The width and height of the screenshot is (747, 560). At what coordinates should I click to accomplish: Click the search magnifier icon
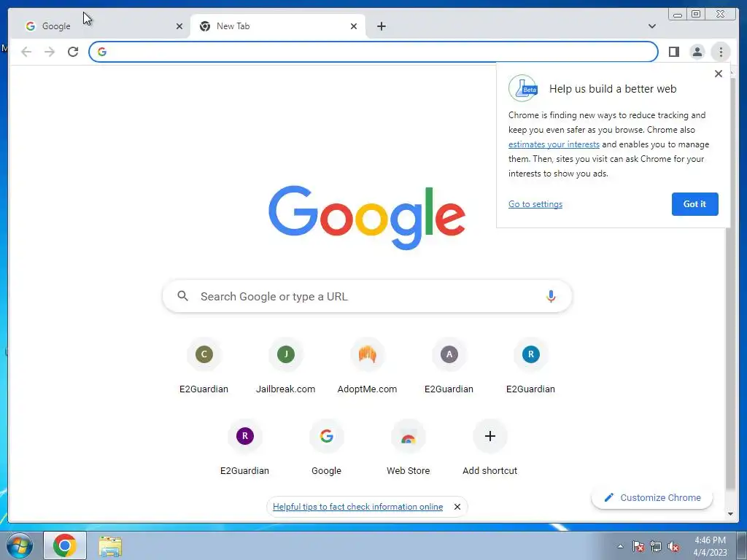coord(182,296)
